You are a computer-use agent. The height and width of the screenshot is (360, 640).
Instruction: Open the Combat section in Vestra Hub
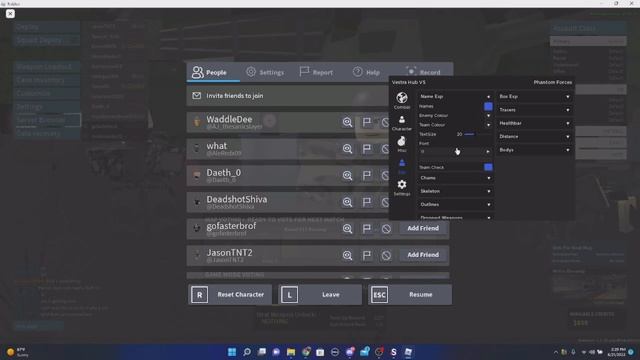coord(402,100)
